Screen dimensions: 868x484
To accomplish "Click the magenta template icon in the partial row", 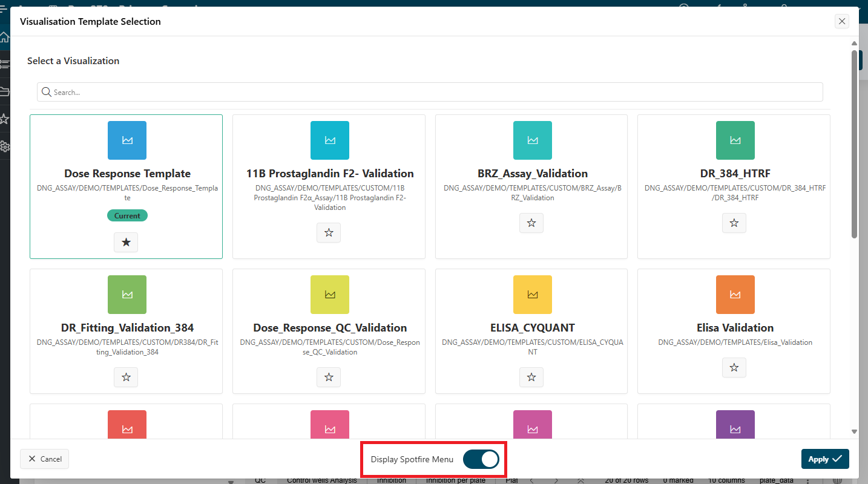I will click(x=533, y=425).
